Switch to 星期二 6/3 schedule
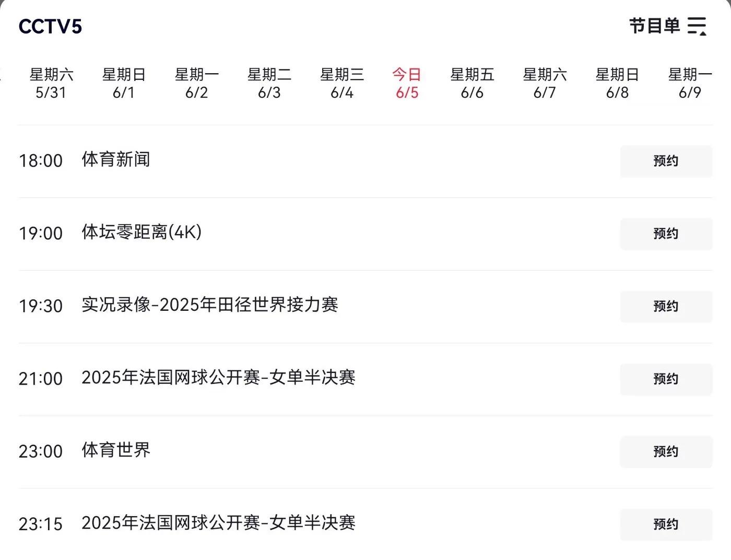 [269, 84]
